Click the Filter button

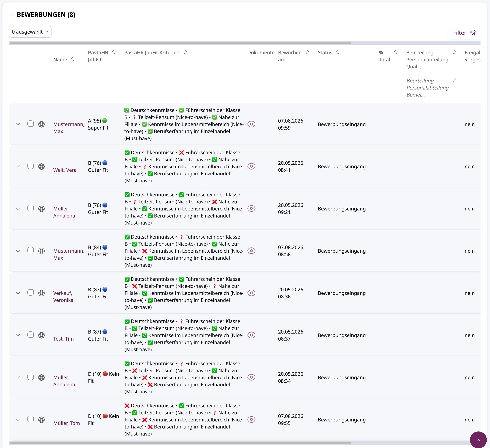coord(464,33)
